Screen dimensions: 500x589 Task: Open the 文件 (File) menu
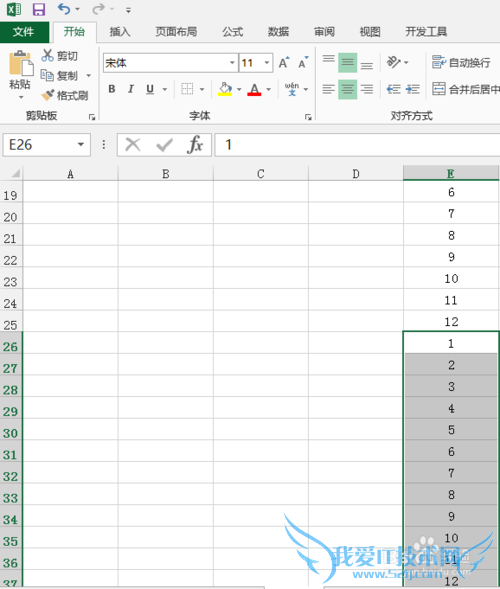[24, 32]
